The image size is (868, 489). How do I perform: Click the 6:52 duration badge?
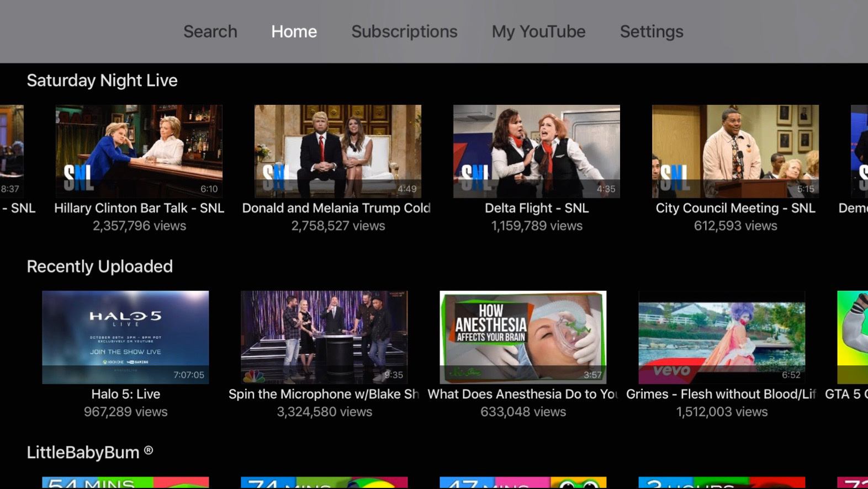[x=791, y=375]
